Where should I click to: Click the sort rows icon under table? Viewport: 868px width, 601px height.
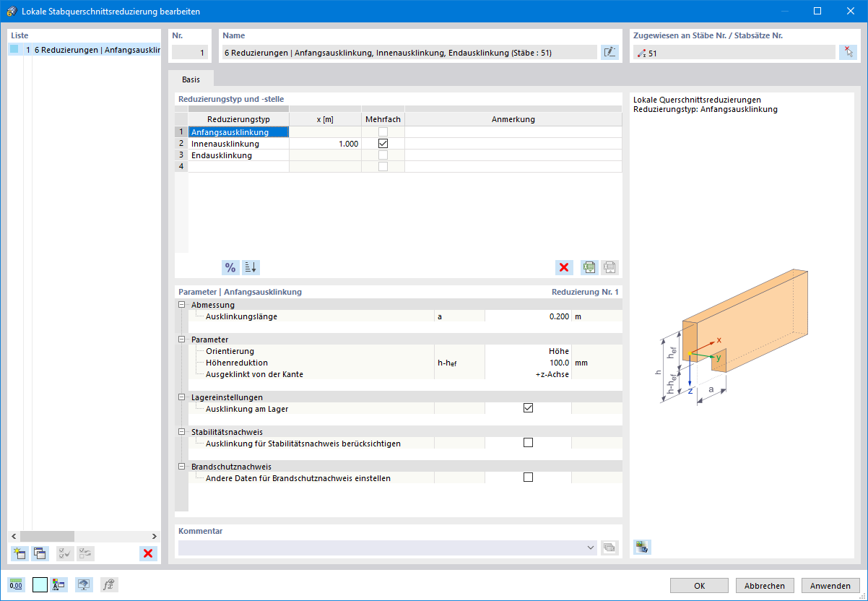(251, 267)
